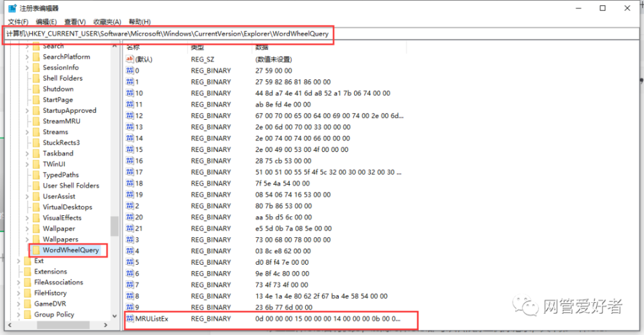This screenshot has width=644, height=335.
Task: Select binary icon of value 5
Action: pos(130,262)
